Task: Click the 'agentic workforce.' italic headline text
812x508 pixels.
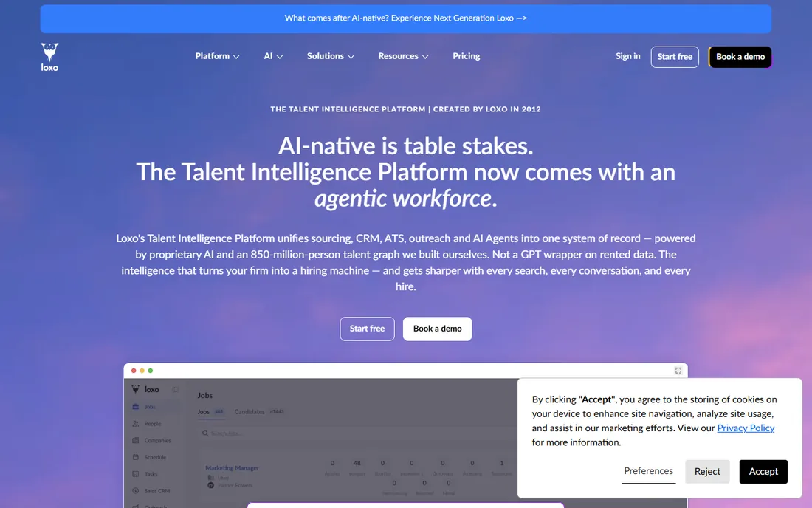Action: point(405,199)
